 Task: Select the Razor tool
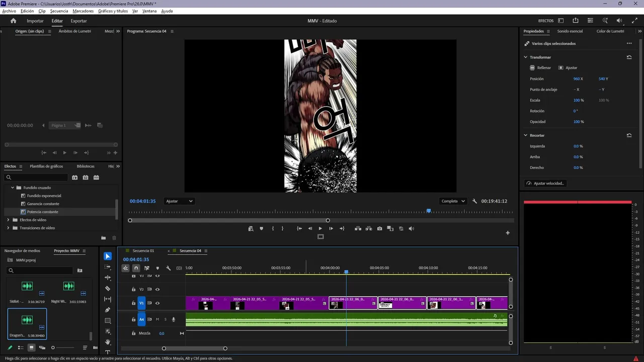click(x=108, y=289)
